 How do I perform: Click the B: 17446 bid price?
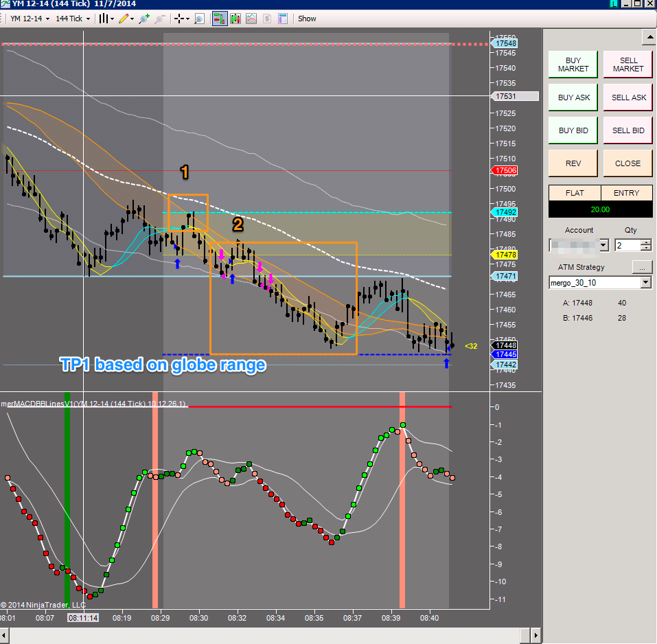pyautogui.click(x=577, y=318)
